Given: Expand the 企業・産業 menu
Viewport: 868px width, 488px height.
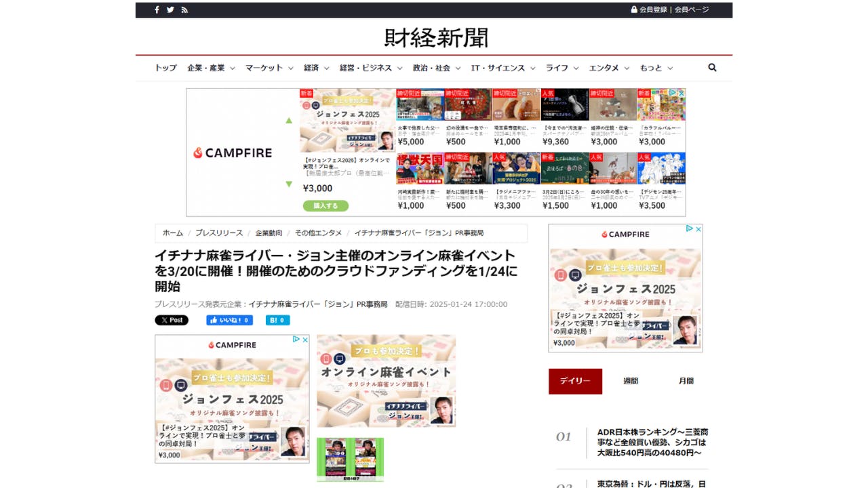Looking at the screenshot, I should pyautogui.click(x=211, y=68).
